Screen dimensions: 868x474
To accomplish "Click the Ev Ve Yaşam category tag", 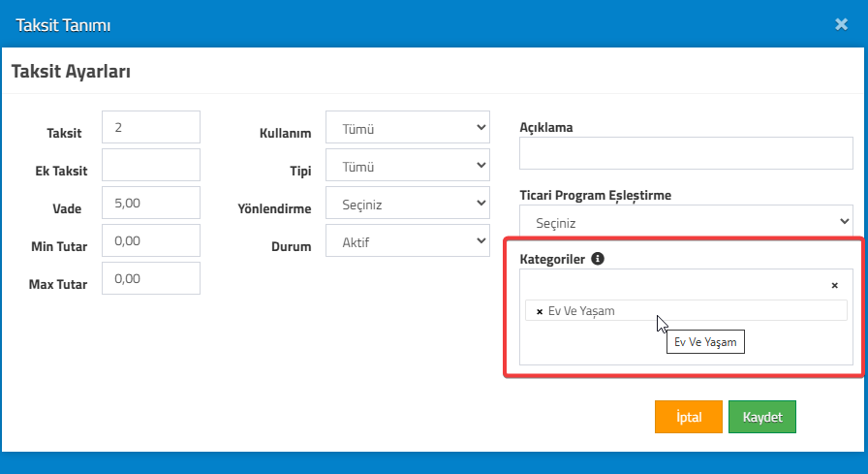I will point(582,311).
